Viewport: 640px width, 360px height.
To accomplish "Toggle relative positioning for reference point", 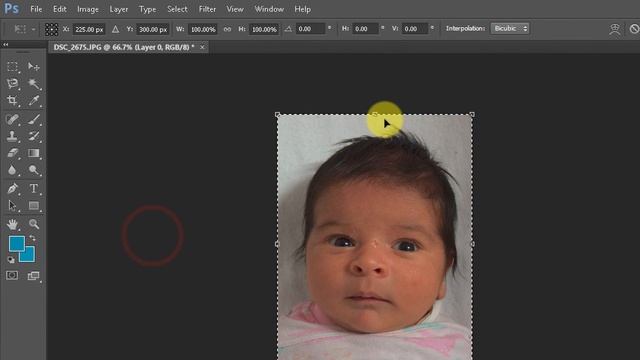I will tap(116, 29).
